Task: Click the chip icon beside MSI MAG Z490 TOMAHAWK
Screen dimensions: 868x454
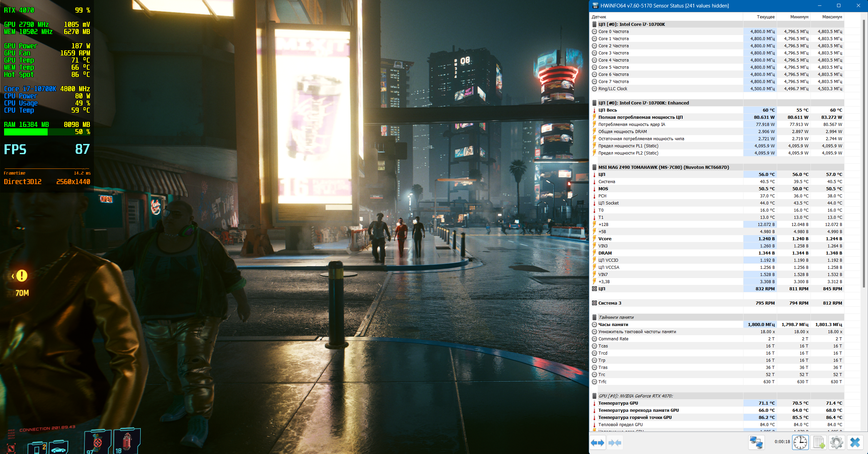Action: click(594, 167)
